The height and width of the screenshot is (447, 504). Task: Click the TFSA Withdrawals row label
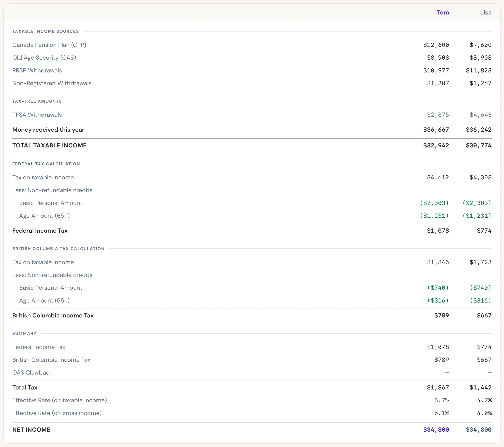pyautogui.click(x=37, y=115)
